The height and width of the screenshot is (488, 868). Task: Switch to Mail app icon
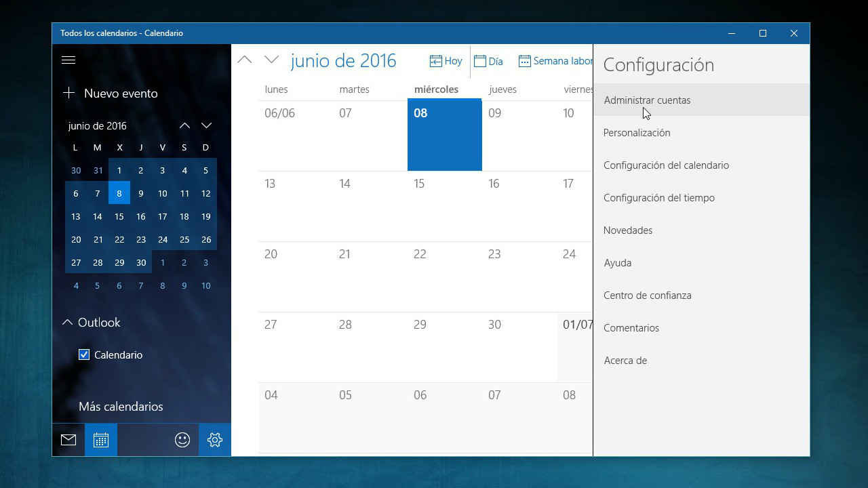click(x=68, y=440)
